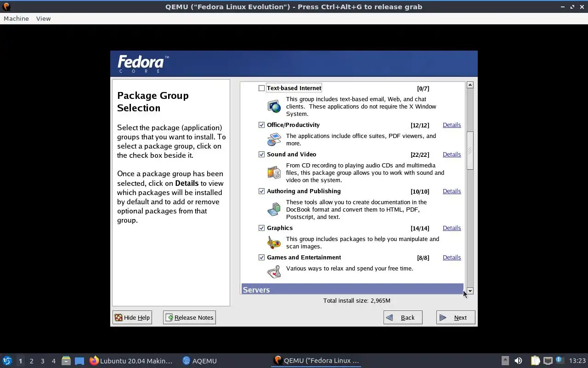This screenshot has width=588, height=368.
Task: Click the [22/22] package count
Action: pos(420,155)
